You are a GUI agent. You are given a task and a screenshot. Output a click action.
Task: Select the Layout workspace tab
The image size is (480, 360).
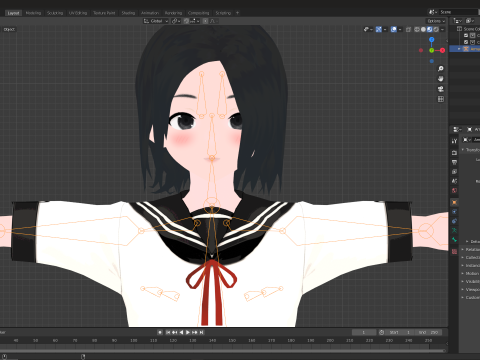13,13
